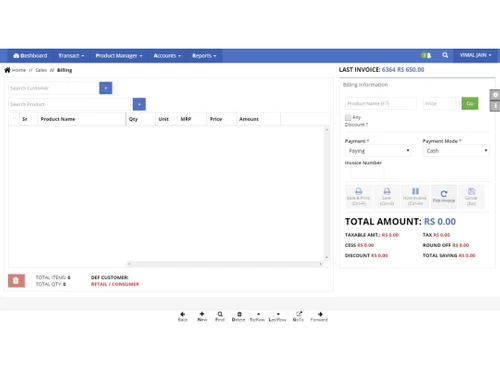
Task: Click the Save (Ctrl+G) button
Action: pyautogui.click(x=387, y=197)
